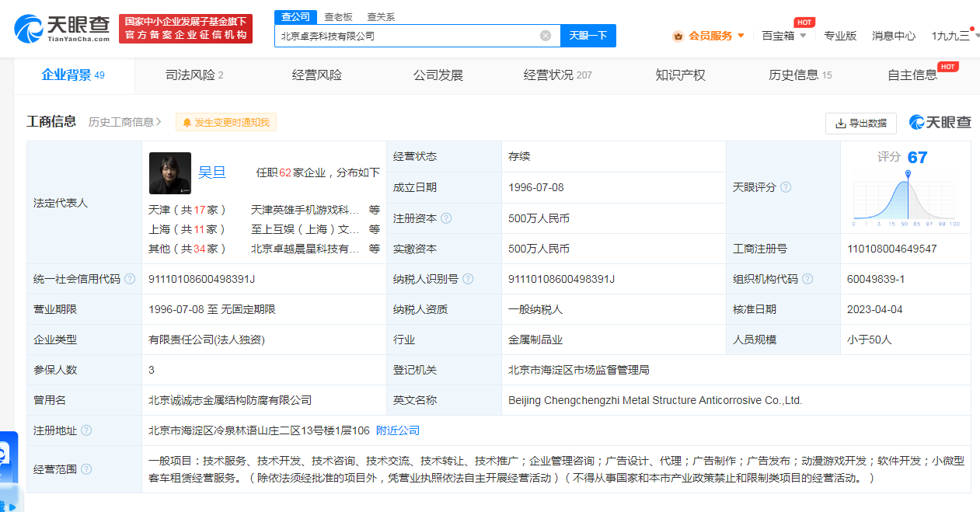Click the 发生变更时通知我 button

tap(226, 123)
